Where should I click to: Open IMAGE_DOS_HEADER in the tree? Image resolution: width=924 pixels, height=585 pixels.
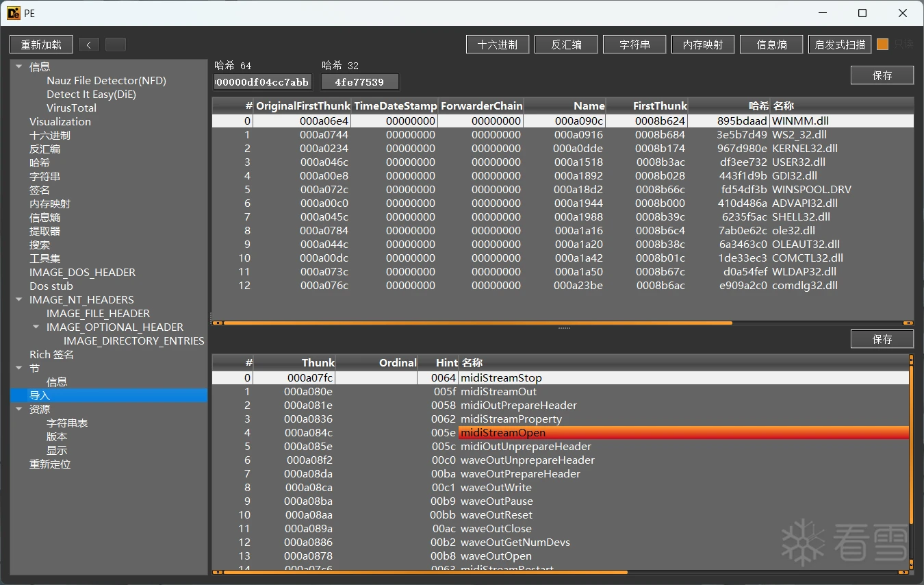(x=82, y=272)
